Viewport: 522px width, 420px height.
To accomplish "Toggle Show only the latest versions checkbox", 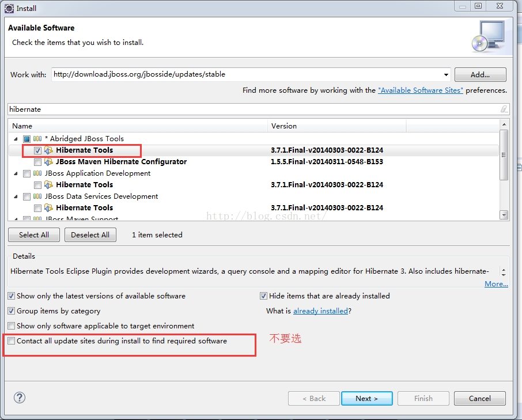I will click(x=12, y=296).
